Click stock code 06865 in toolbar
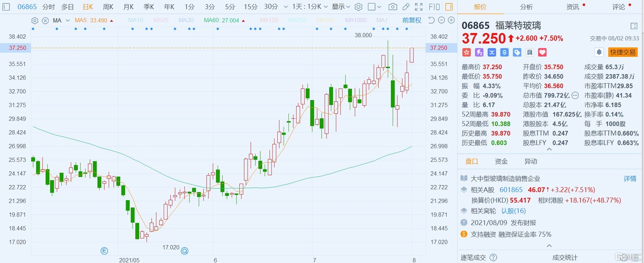 click(x=27, y=7)
